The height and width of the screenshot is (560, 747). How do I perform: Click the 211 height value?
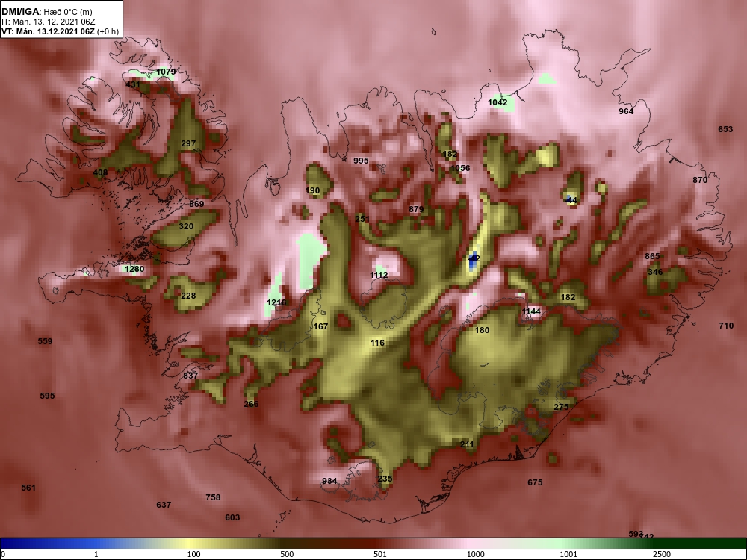tap(467, 444)
